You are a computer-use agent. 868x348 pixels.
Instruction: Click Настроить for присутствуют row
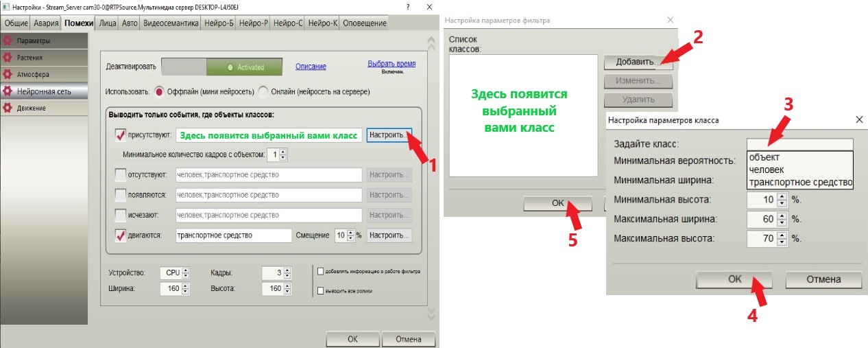[x=389, y=135]
